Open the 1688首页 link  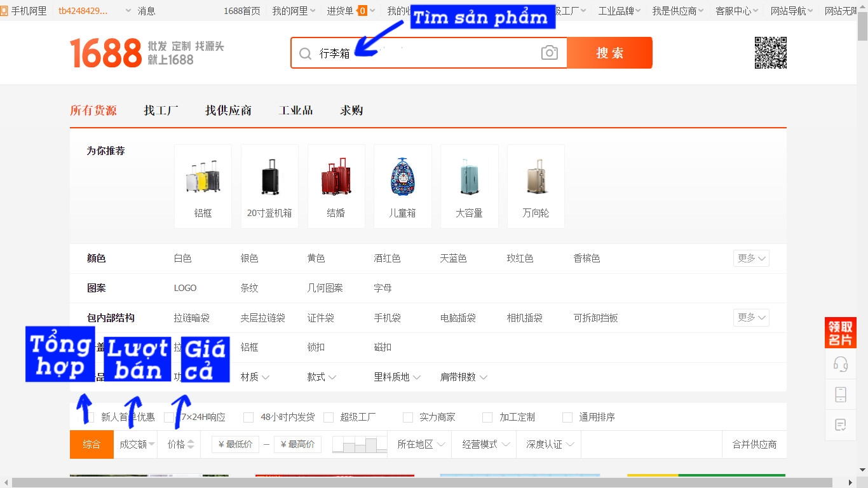pyautogui.click(x=242, y=11)
